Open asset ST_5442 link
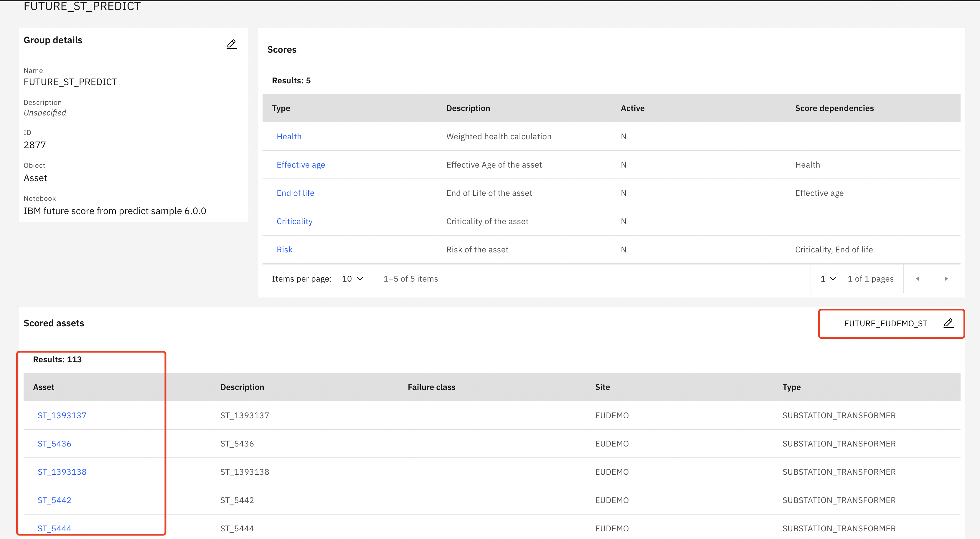 (55, 500)
